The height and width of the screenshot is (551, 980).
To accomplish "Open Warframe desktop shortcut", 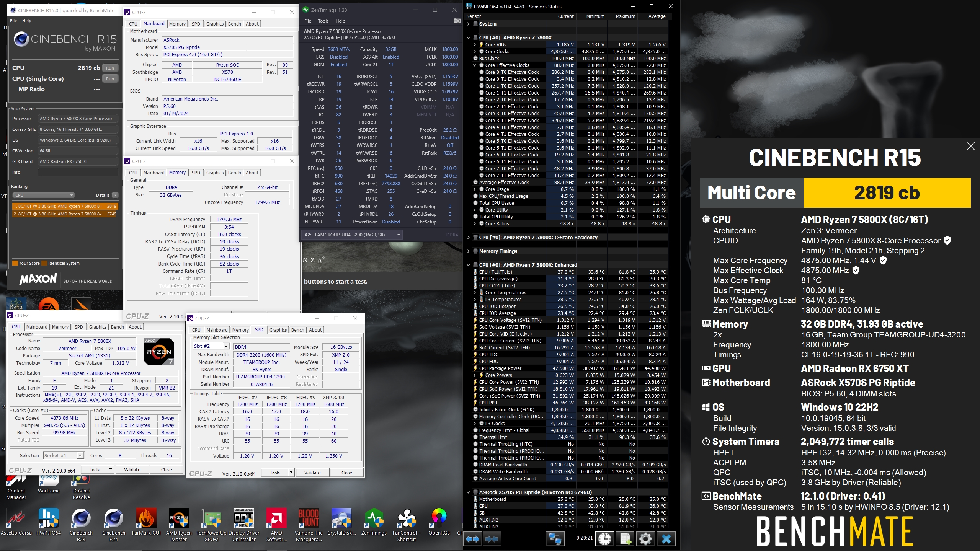I will 49,484.
